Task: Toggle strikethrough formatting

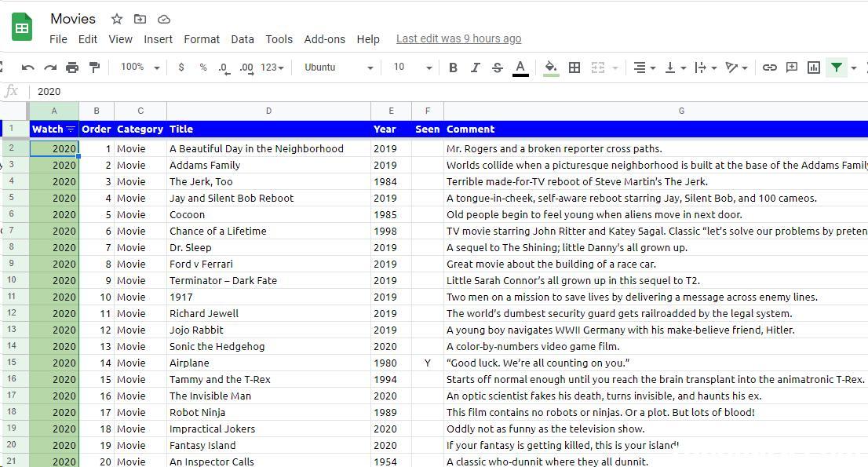Action: (497, 67)
